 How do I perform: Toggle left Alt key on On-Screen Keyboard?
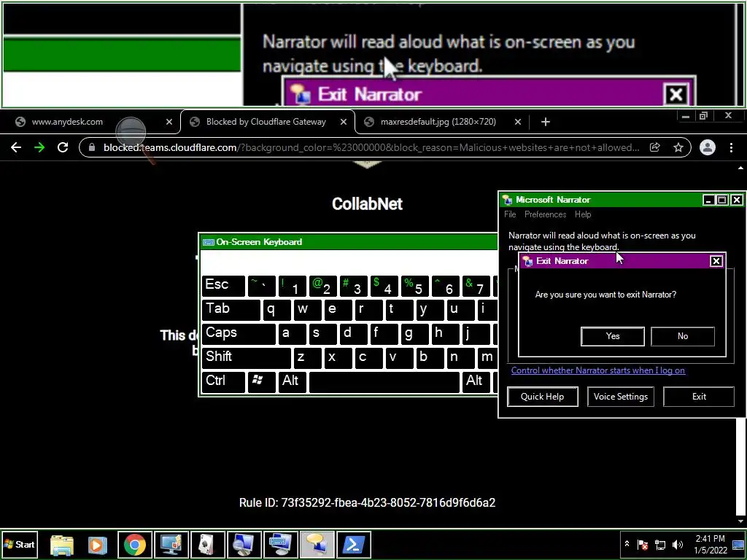click(x=292, y=382)
